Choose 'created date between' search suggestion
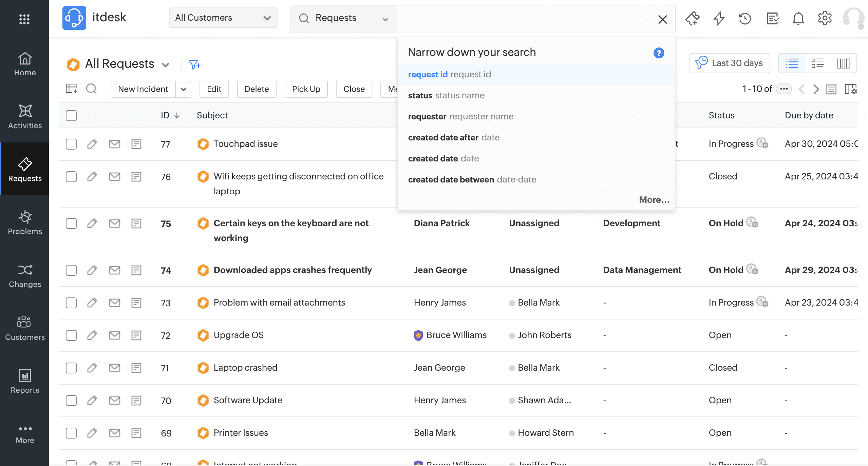Screen dimensions: 868x466 [x=472, y=179]
